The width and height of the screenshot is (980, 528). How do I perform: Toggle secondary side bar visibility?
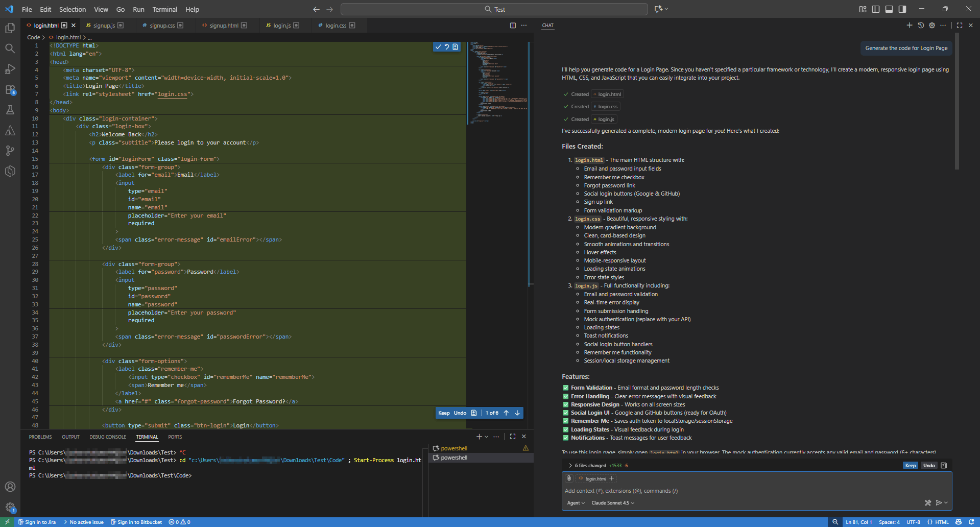pos(902,9)
